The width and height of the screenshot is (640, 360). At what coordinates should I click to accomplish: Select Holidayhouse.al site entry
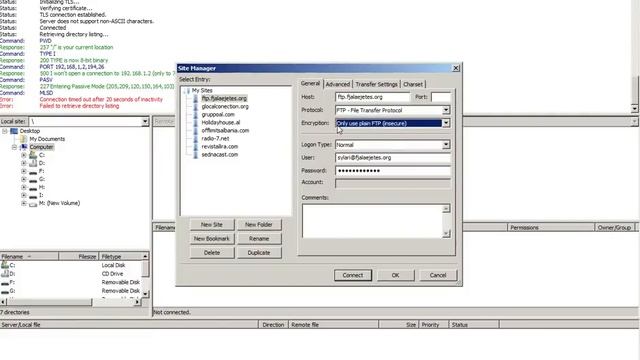click(221, 122)
